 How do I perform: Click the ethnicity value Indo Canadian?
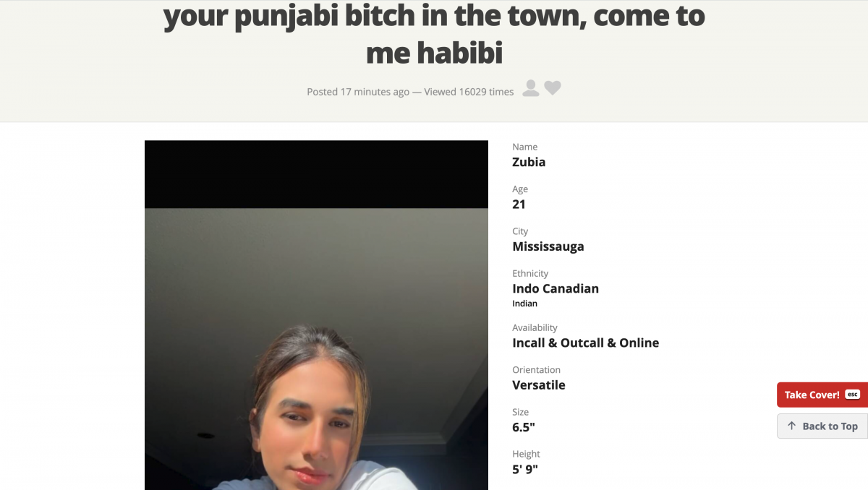tap(556, 288)
